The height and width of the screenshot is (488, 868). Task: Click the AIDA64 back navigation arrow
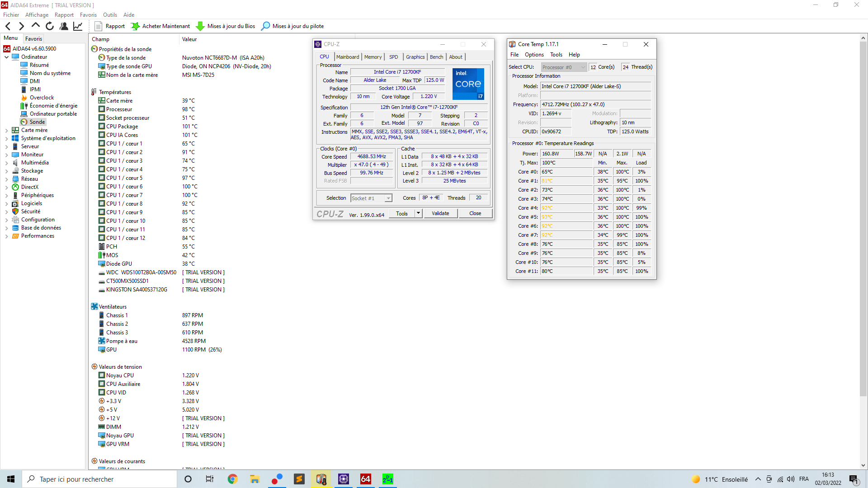point(8,26)
